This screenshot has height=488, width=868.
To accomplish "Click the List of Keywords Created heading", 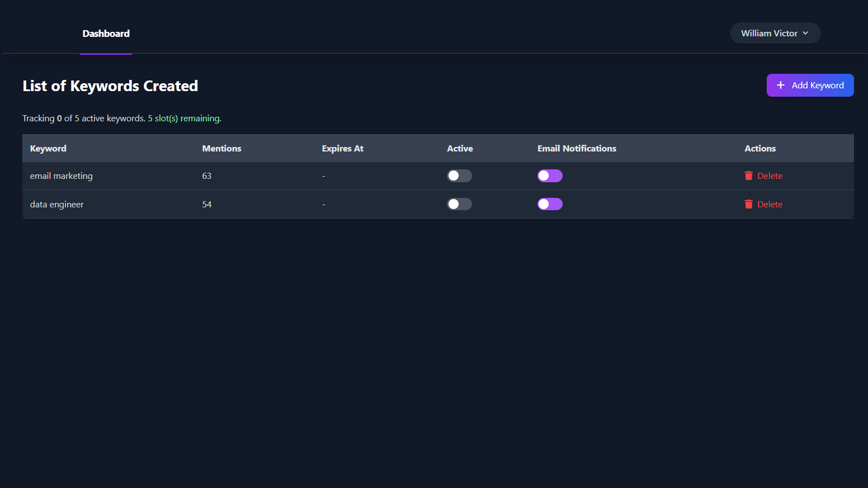I will click(x=110, y=86).
